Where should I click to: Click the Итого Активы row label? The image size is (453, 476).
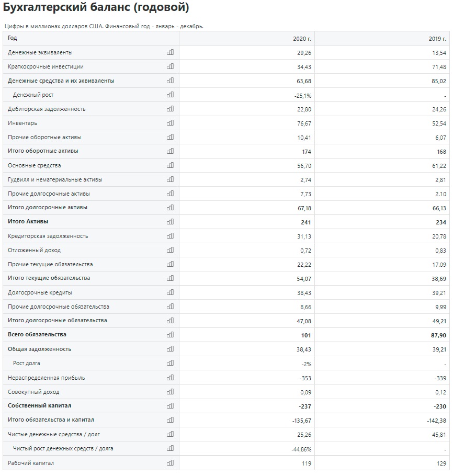coord(28,222)
